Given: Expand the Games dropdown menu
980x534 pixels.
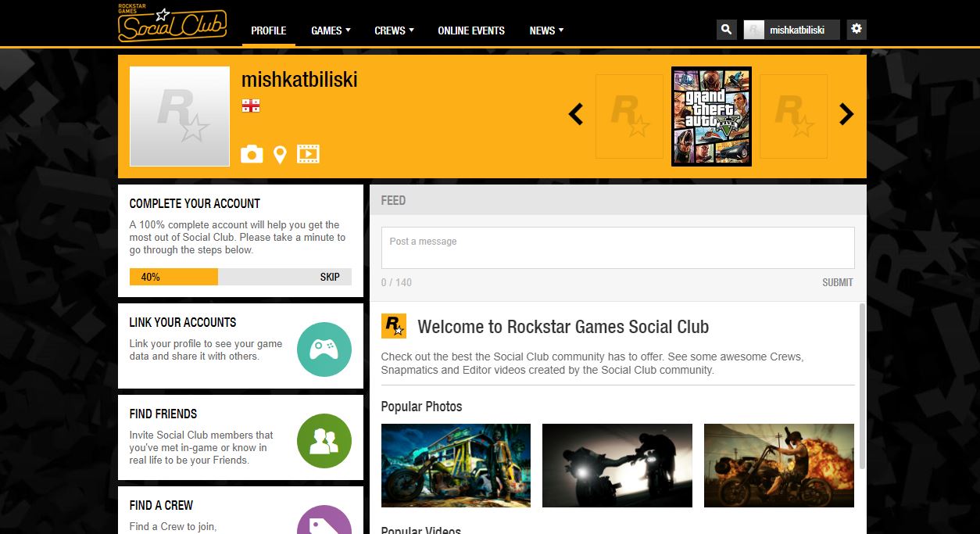Looking at the screenshot, I should click(331, 30).
